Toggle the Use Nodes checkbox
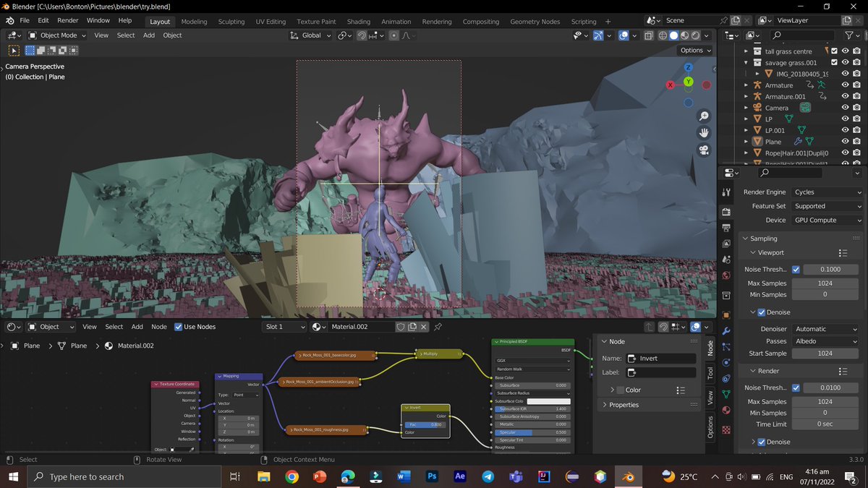The image size is (868, 488). tap(179, 327)
